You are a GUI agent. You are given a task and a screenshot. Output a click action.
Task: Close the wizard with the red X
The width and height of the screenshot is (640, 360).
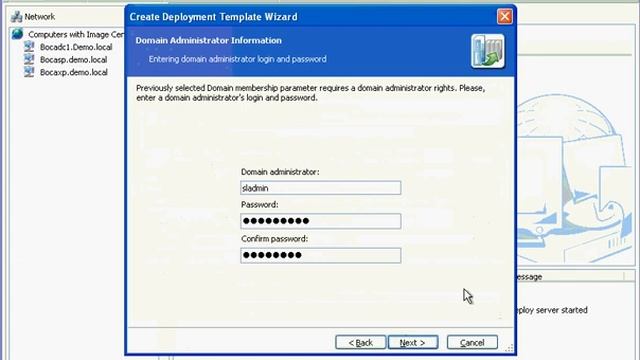tap(505, 16)
